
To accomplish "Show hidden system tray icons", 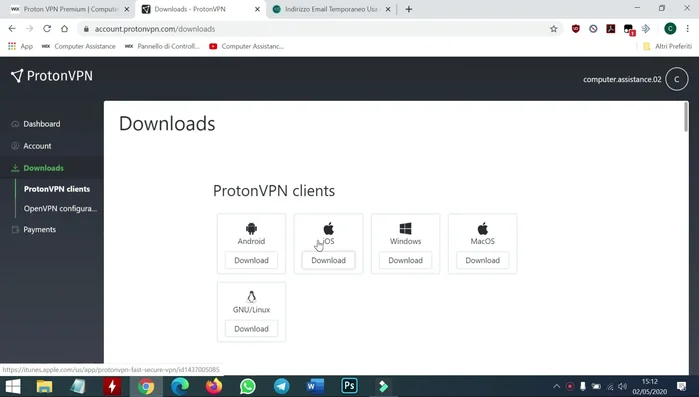I will pos(556,386).
